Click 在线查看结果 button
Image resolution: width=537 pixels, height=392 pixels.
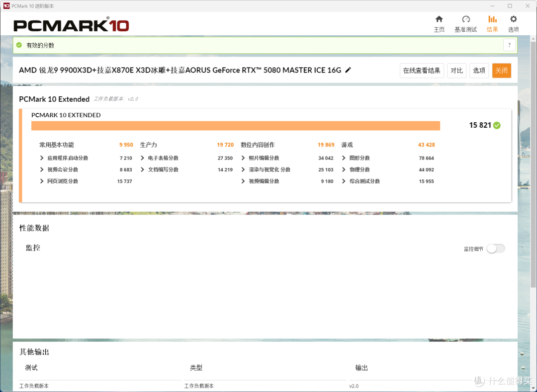[x=422, y=71]
